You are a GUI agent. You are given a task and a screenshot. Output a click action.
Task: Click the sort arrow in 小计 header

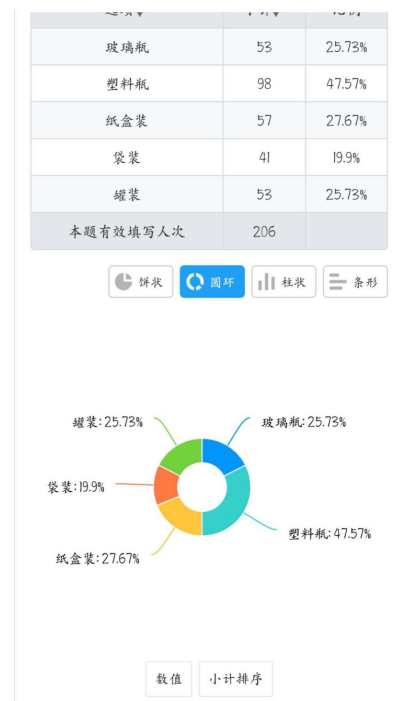coord(276,13)
